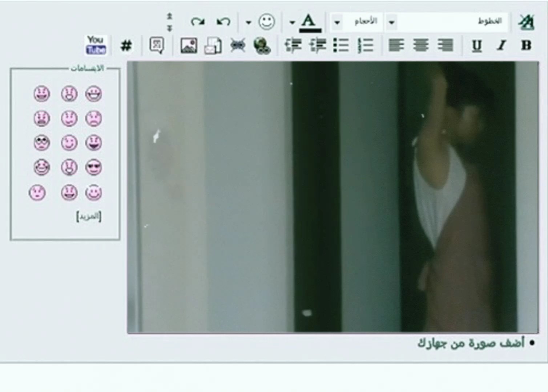Insert the sunglasses smiley from the smilies panel
Viewport: 548px width, 392px height.
coord(93,167)
